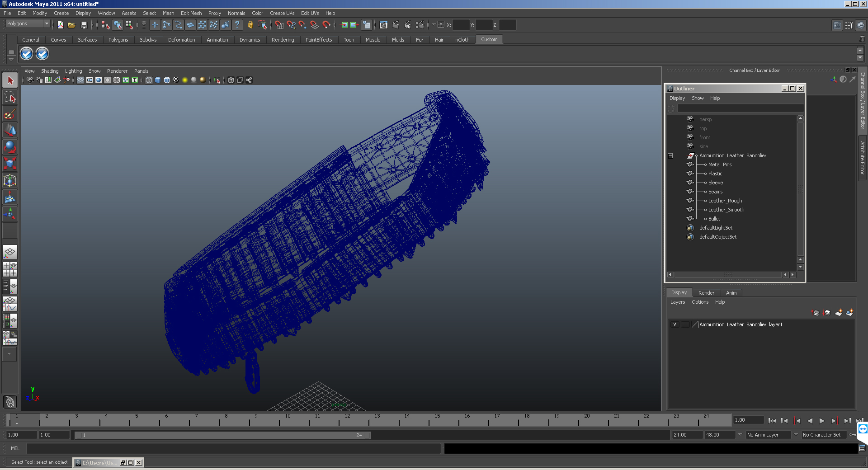Viewport: 868px width, 470px height.
Task: Open the Edit Mesh menu
Action: pyautogui.click(x=191, y=13)
